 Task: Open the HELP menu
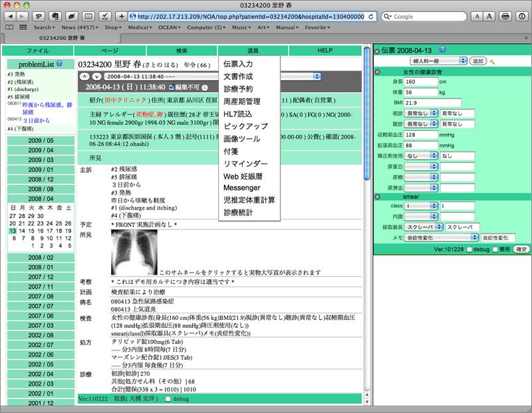click(x=325, y=51)
